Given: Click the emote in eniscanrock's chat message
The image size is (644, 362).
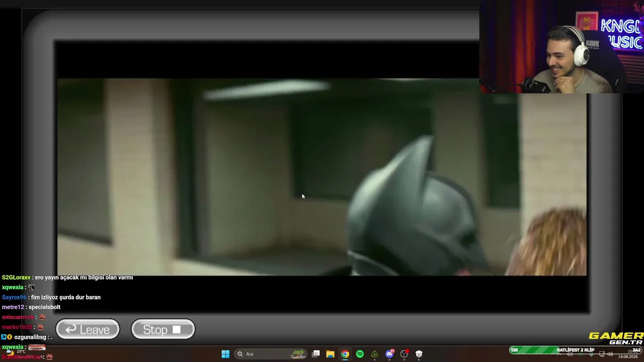Looking at the screenshot, I should pos(42,317).
